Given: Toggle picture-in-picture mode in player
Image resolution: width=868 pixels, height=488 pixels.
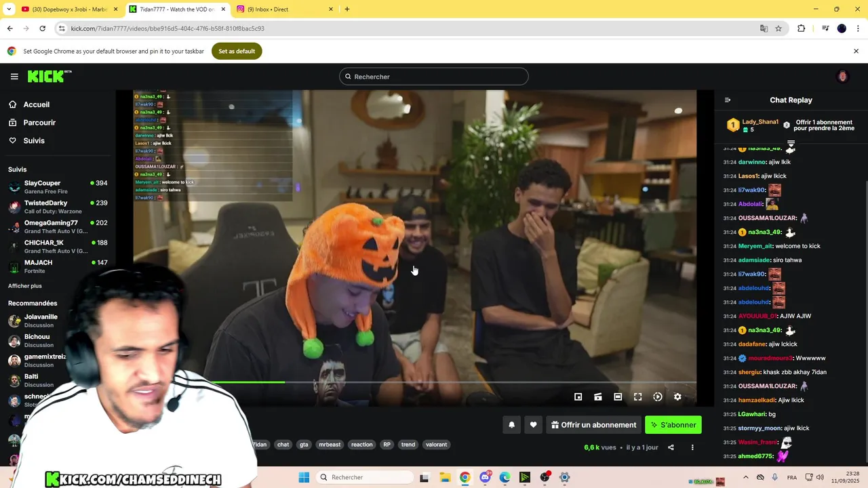Looking at the screenshot, I should click(578, 397).
